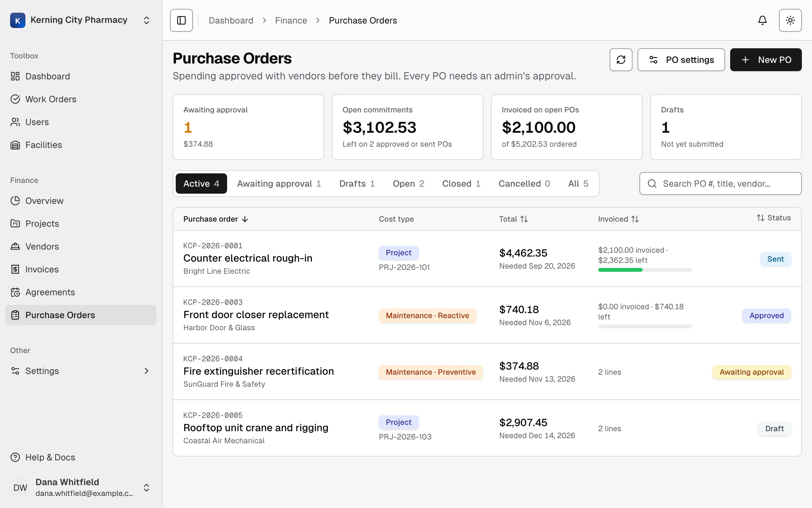This screenshot has width=812, height=508.
Task: Switch to the Cancelled tab
Action: [x=524, y=184]
